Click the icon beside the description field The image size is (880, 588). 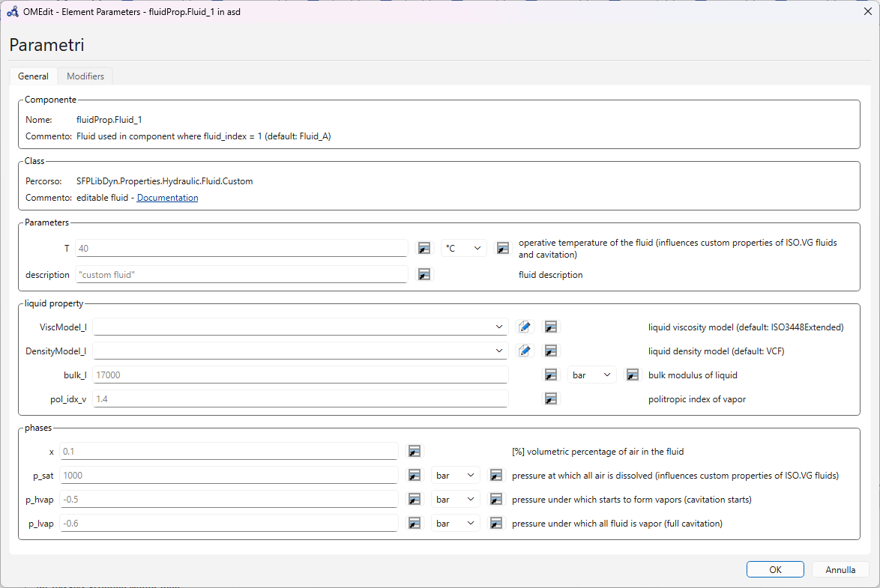424,274
